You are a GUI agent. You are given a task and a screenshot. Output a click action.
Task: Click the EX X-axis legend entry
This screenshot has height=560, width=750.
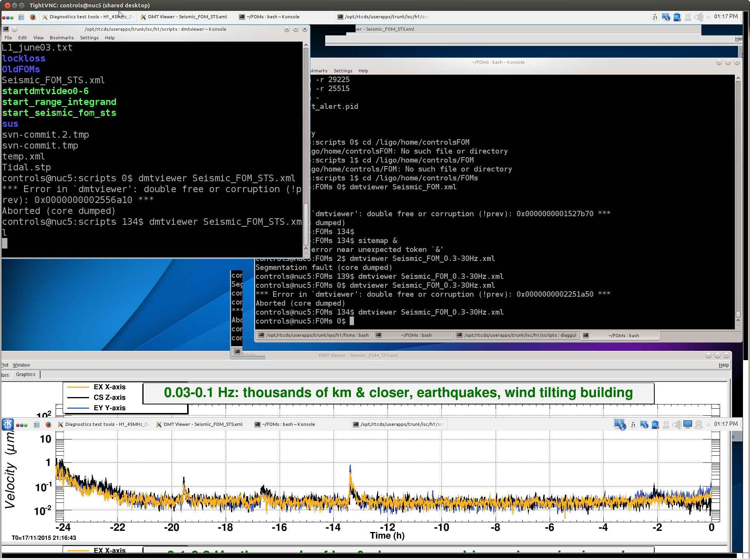(96, 387)
